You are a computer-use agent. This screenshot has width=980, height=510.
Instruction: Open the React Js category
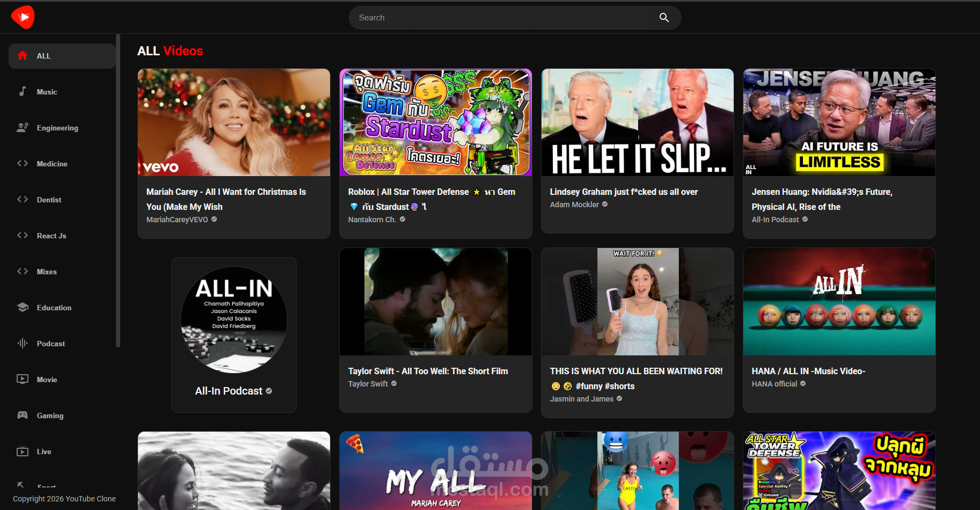62,236
